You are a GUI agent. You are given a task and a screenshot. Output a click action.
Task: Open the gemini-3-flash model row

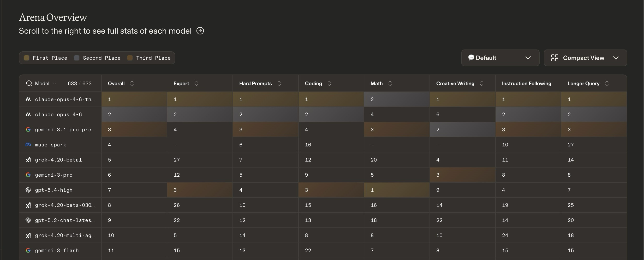[57, 250]
